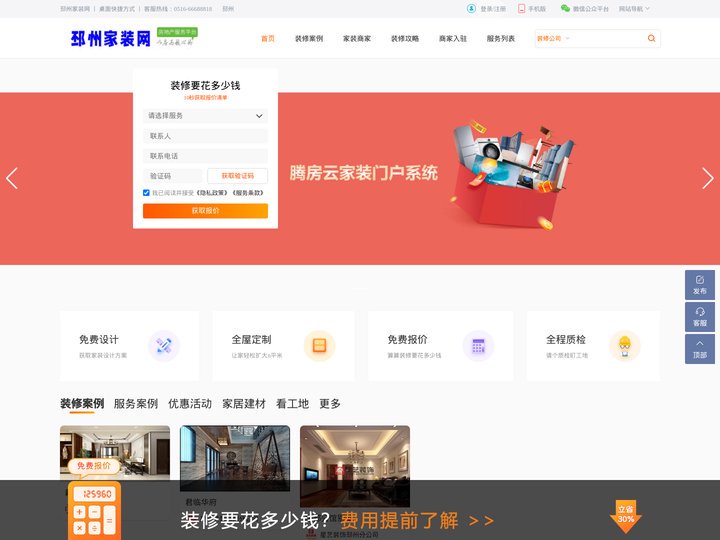Click the 免费报价 card title

[407, 339]
